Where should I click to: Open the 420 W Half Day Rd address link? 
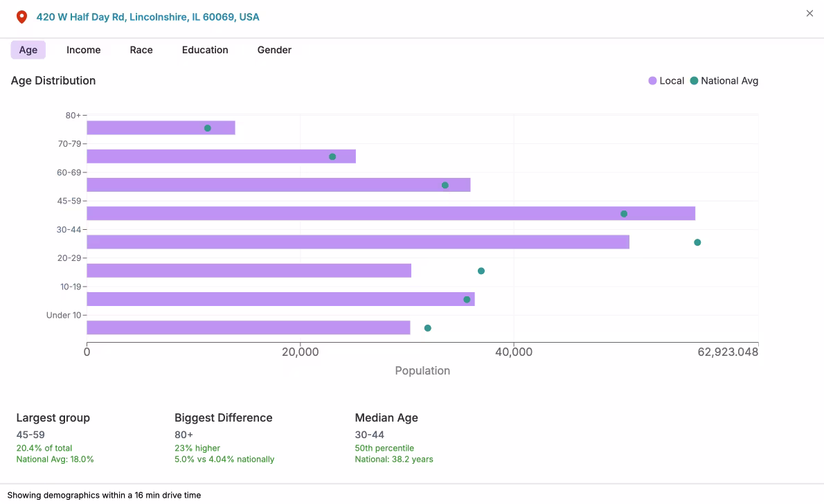(149, 17)
